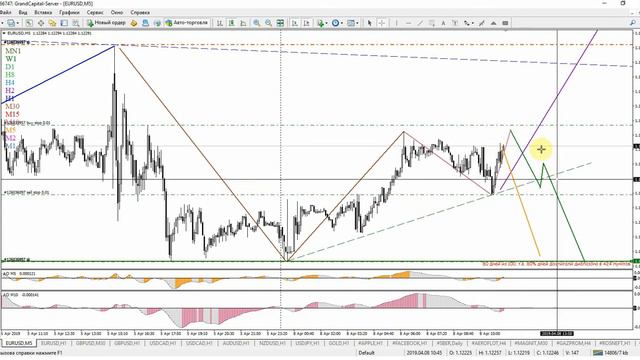Click the search magnifier icon
The image size is (640, 360).
coord(633,23)
